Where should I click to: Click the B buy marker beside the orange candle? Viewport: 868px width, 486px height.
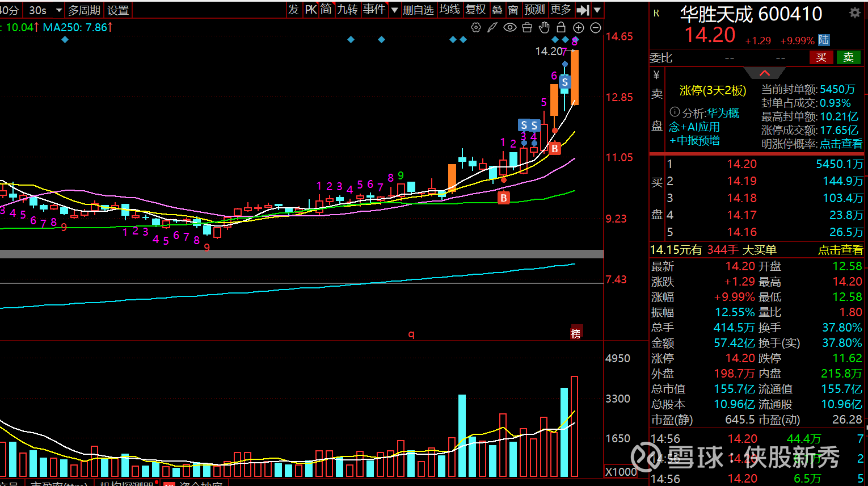coord(555,149)
